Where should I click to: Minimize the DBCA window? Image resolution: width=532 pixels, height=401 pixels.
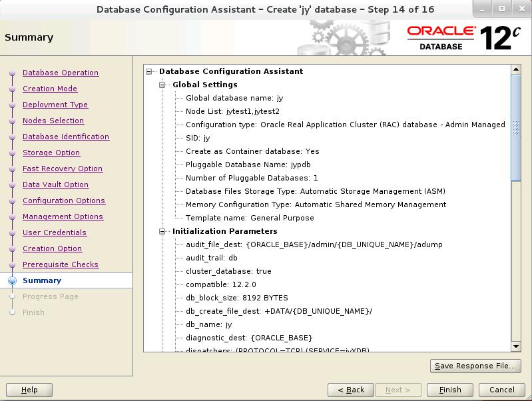(x=482, y=9)
